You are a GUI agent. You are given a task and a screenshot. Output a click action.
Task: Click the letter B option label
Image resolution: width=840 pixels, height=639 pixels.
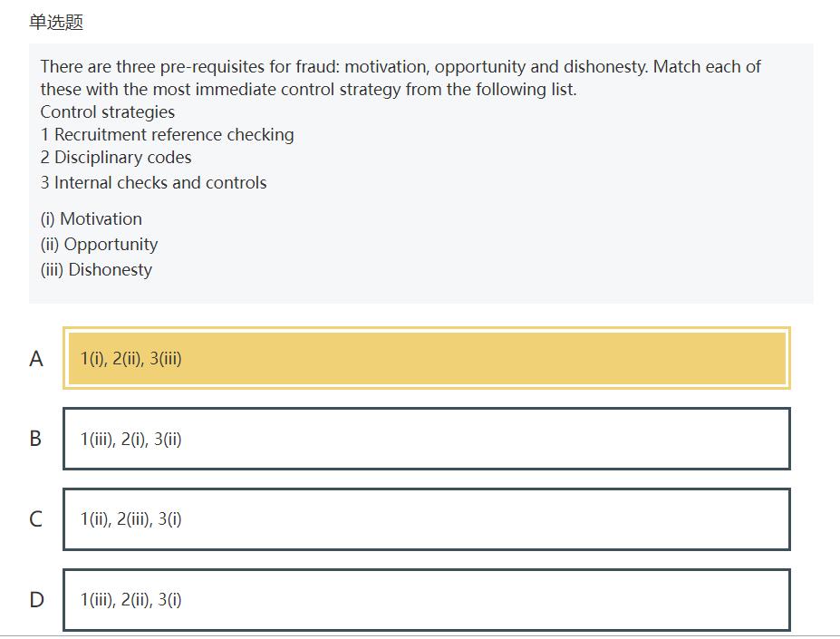35,439
